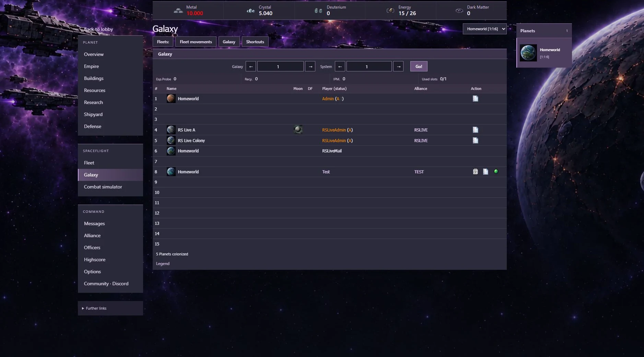Select the Galaxy tab below the title
The height and width of the screenshot is (357, 644).
(x=229, y=42)
